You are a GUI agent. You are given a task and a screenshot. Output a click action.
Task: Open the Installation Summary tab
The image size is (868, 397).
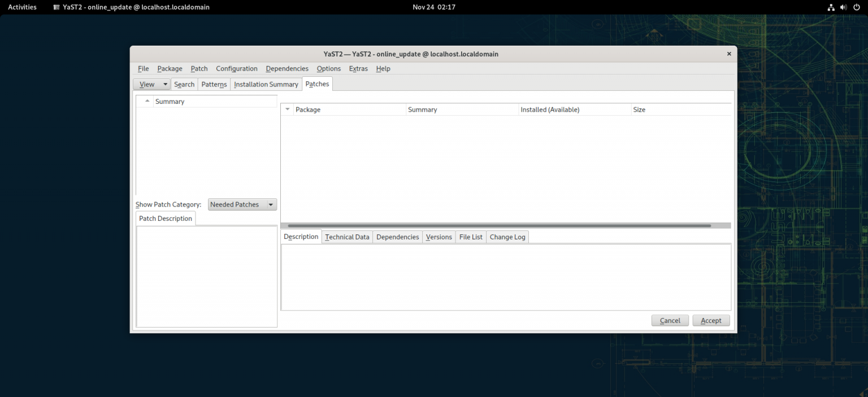click(x=266, y=84)
